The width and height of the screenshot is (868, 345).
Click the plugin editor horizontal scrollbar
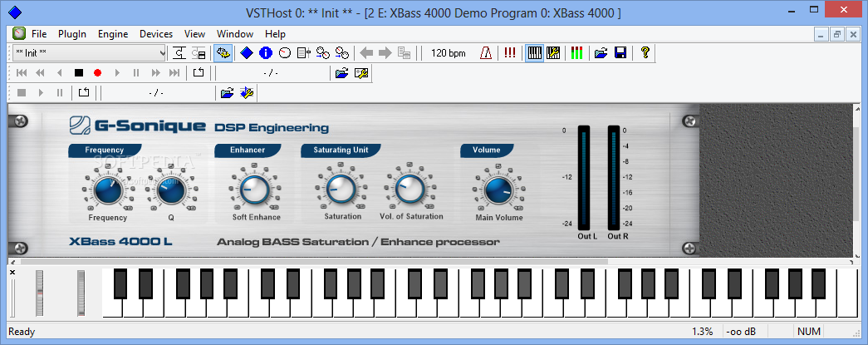pyautogui.click(x=315, y=261)
